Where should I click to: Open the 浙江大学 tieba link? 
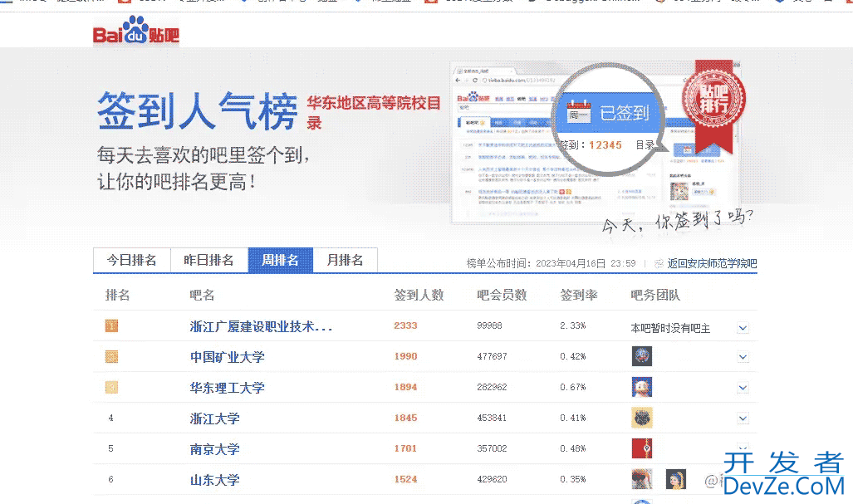click(214, 418)
